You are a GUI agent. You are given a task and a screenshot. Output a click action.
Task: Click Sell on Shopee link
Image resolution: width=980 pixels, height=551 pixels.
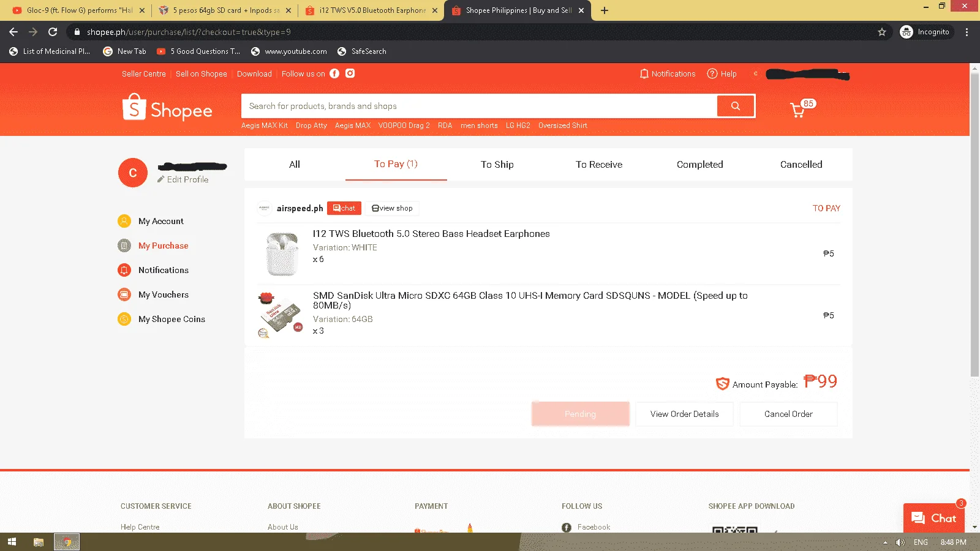click(x=202, y=73)
